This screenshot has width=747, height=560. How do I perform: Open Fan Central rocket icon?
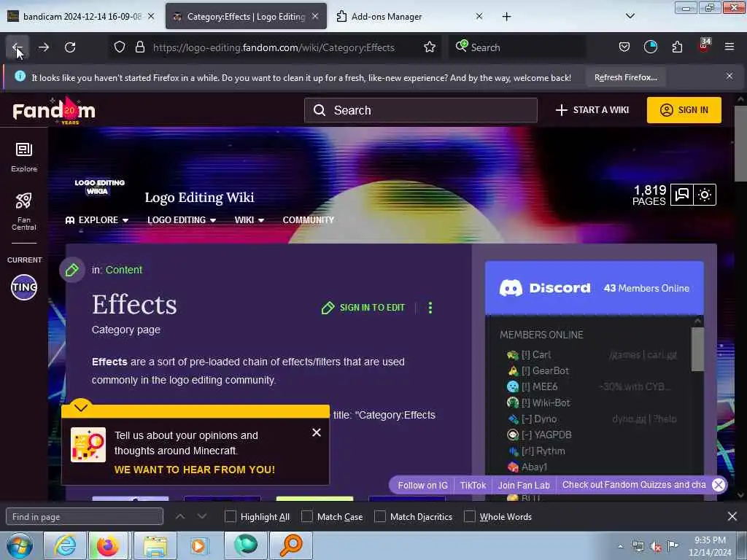pyautogui.click(x=24, y=211)
